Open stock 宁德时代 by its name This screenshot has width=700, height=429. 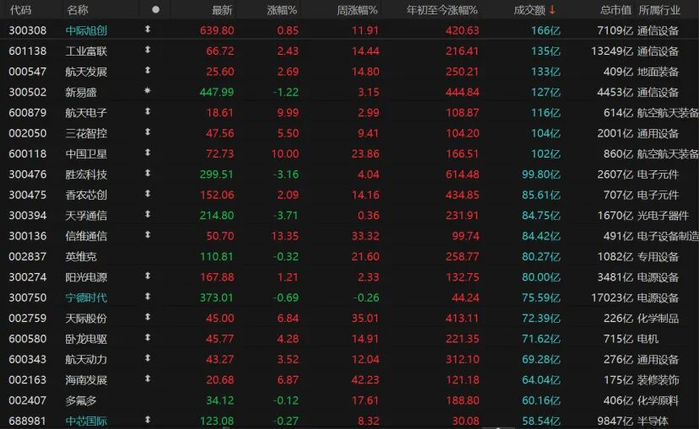point(86,297)
